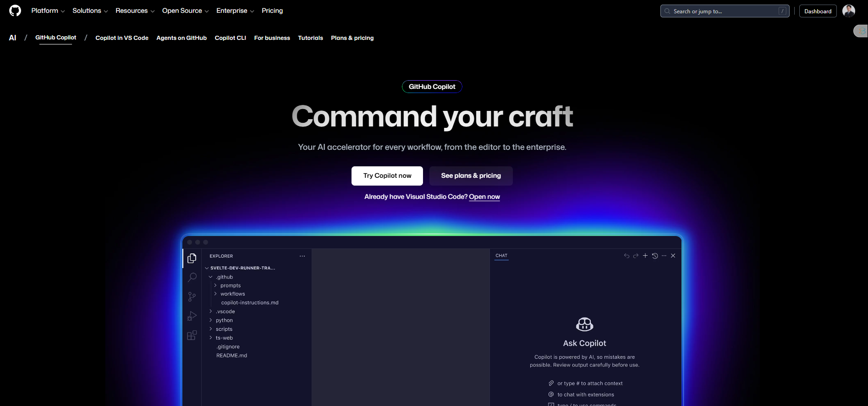Click the slash shortcut key hint in search
Image resolution: width=868 pixels, height=406 pixels.
pos(782,11)
